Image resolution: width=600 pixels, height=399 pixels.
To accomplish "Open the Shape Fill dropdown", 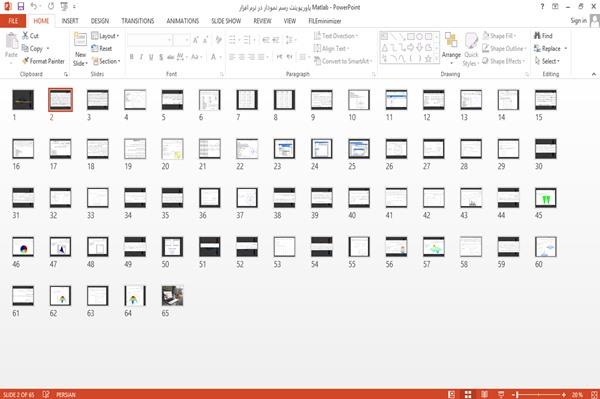I will coord(499,36).
